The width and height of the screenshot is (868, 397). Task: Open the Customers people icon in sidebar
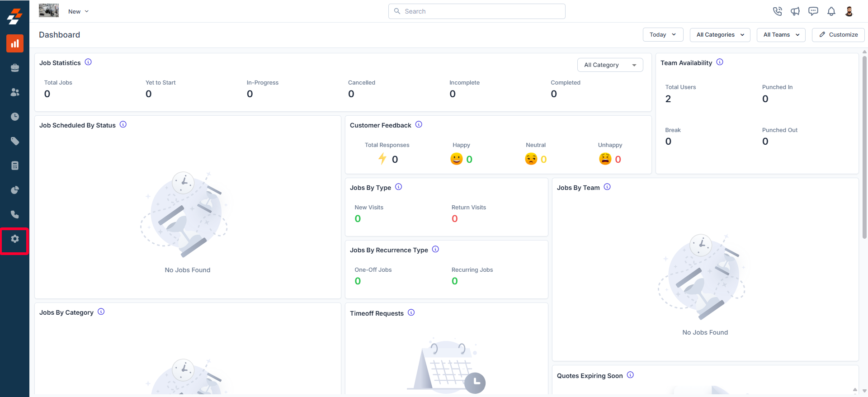15,92
